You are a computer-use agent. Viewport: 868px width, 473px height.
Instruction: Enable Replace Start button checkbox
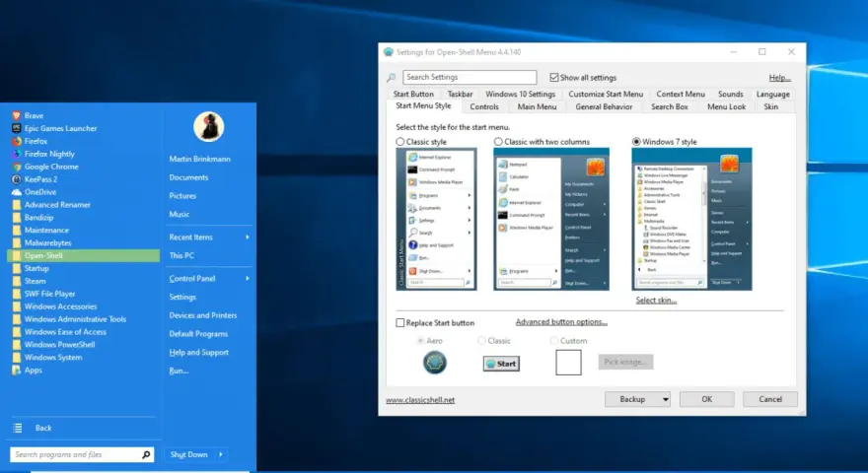400,322
